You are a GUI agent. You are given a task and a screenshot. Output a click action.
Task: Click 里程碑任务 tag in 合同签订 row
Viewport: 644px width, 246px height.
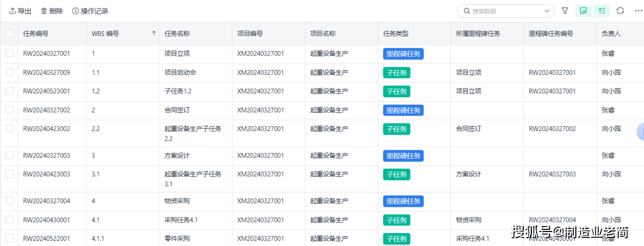pos(403,110)
